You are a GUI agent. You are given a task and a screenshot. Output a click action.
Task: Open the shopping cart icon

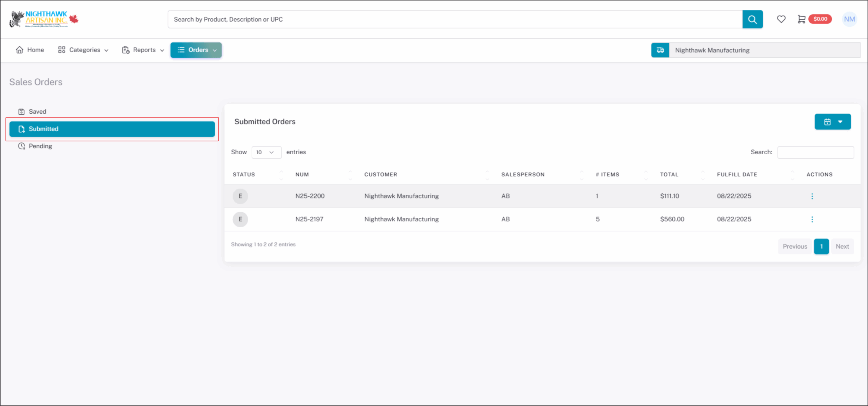pos(801,19)
